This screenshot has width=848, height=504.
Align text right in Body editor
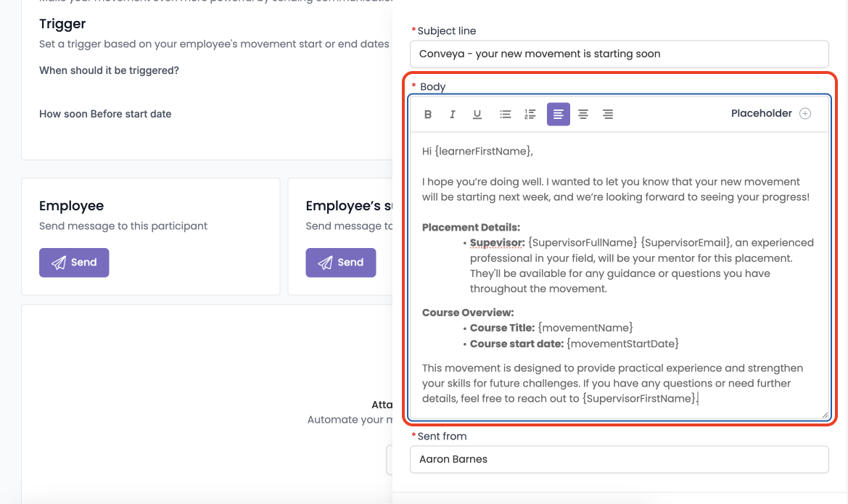tap(608, 114)
